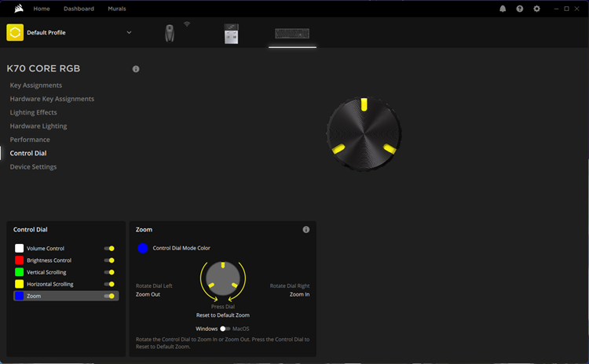Viewport: 589px width, 364px height.
Task: Open iCUE settings gear
Action: click(537, 9)
